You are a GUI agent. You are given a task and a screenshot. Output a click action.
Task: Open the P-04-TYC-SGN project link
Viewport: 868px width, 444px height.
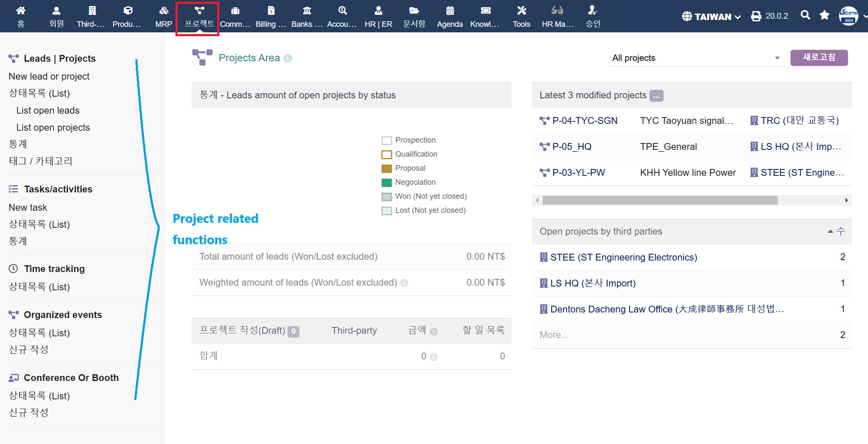coord(584,121)
